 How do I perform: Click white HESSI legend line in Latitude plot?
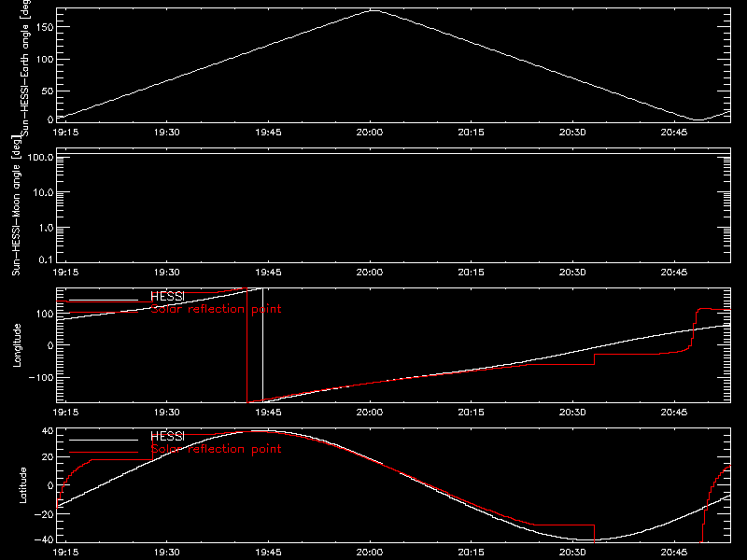click(104, 440)
